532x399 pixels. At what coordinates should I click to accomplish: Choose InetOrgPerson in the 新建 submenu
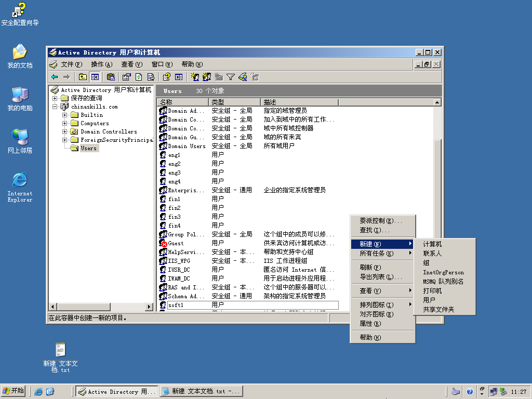pos(445,272)
